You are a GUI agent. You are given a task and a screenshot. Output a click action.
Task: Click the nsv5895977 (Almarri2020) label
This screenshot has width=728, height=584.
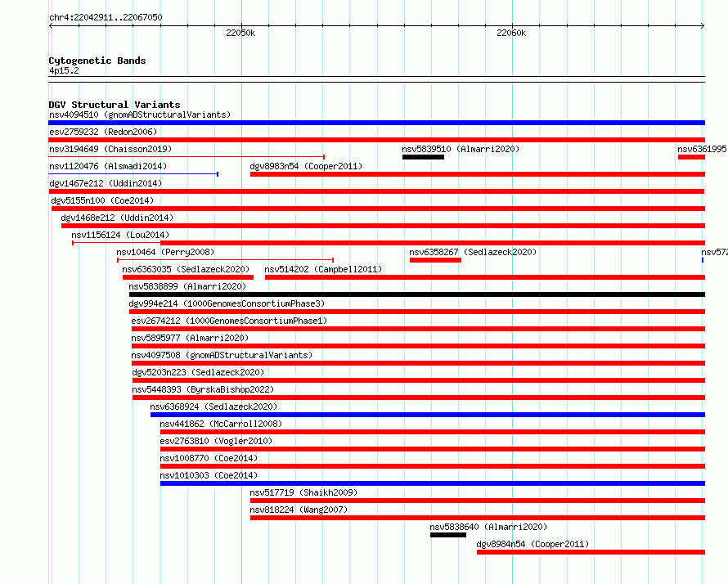pyautogui.click(x=190, y=338)
